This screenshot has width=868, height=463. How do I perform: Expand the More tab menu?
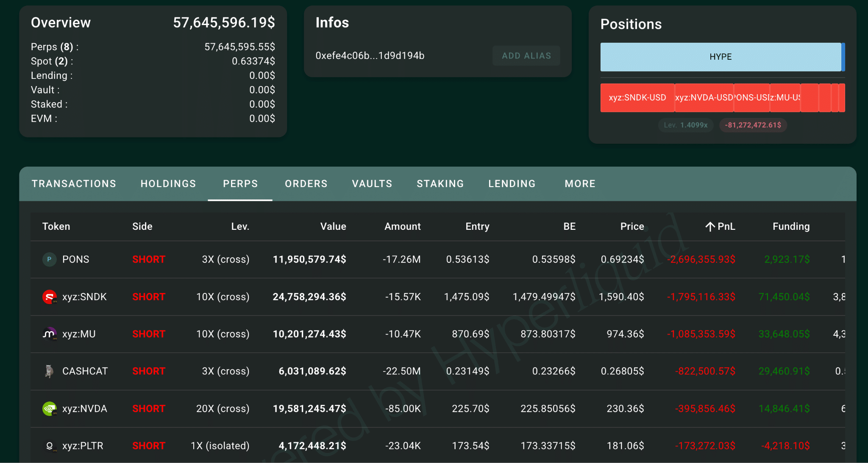580,184
